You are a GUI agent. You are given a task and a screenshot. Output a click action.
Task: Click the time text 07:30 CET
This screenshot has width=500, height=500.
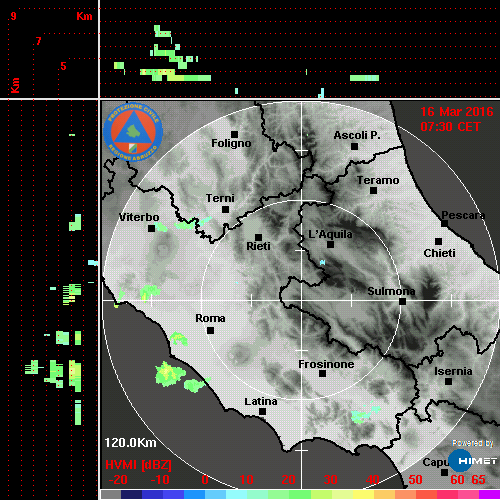pos(450,127)
